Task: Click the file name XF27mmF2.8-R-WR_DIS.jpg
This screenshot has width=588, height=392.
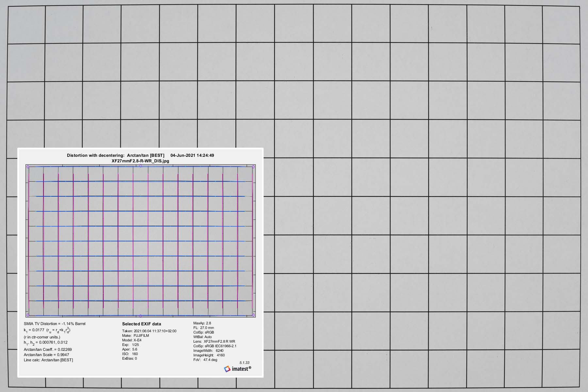Action: [140, 161]
